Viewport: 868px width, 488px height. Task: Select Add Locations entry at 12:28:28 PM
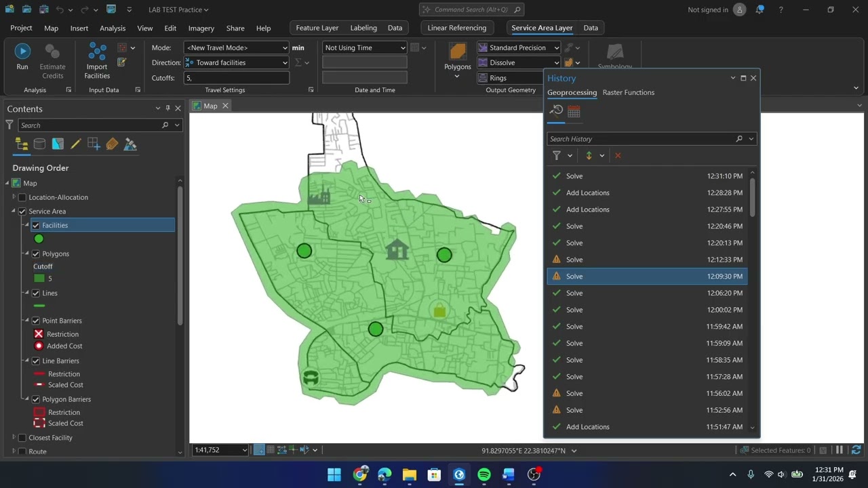(x=648, y=192)
